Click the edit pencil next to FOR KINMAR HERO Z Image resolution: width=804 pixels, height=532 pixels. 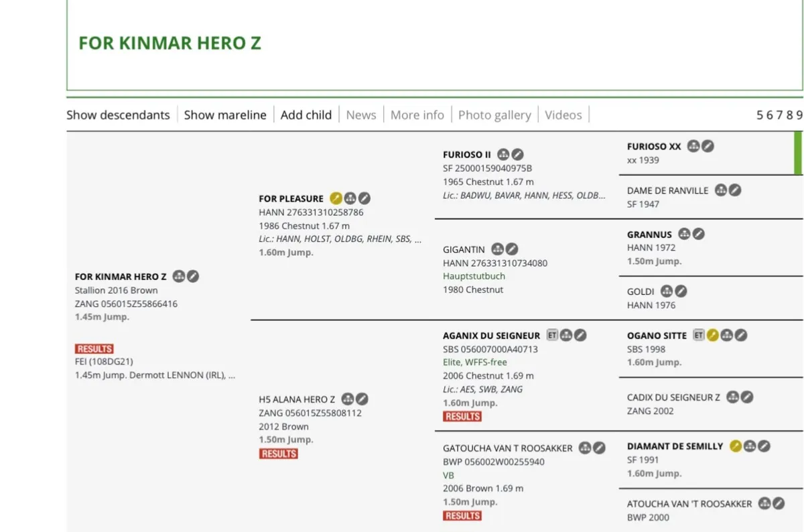pyautogui.click(x=193, y=276)
